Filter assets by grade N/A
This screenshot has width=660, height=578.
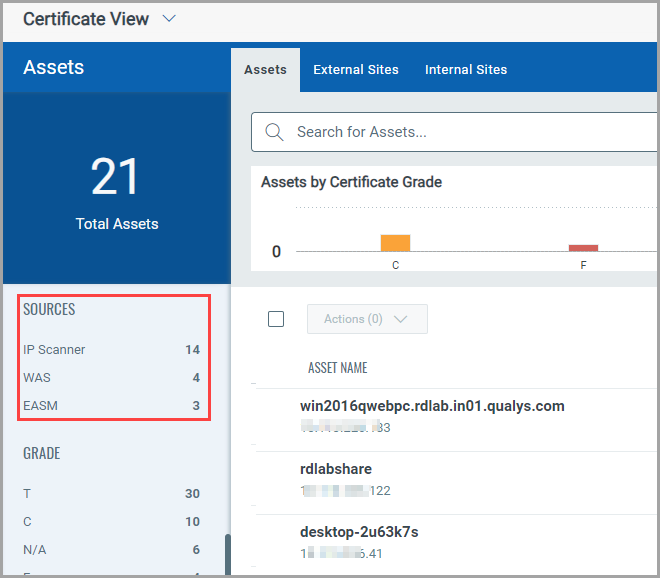[35, 550]
